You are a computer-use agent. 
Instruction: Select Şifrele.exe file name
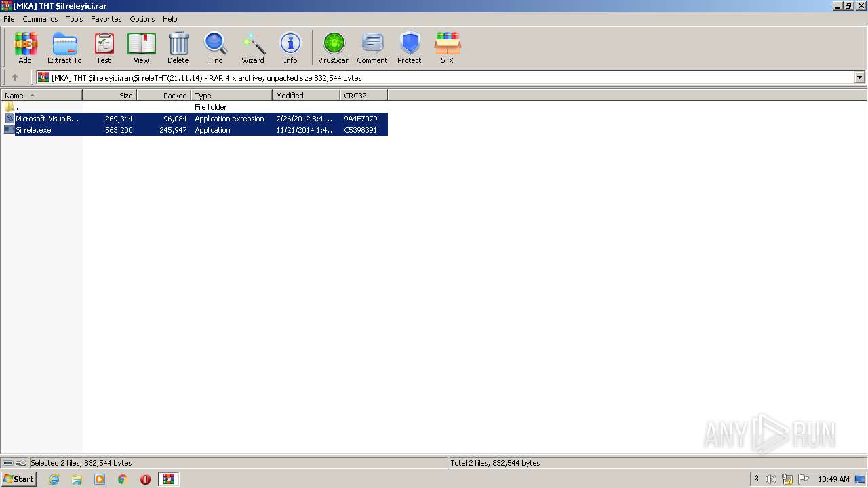point(33,130)
